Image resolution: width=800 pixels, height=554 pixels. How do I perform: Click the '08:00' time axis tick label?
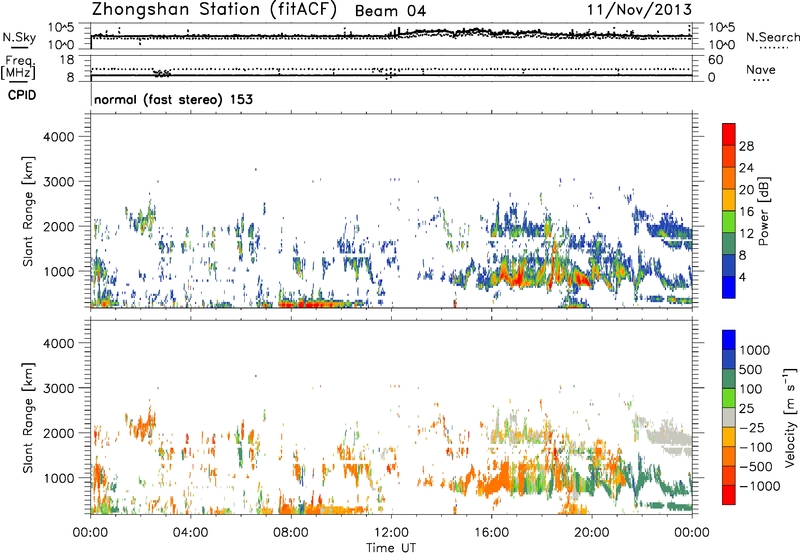[291, 533]
